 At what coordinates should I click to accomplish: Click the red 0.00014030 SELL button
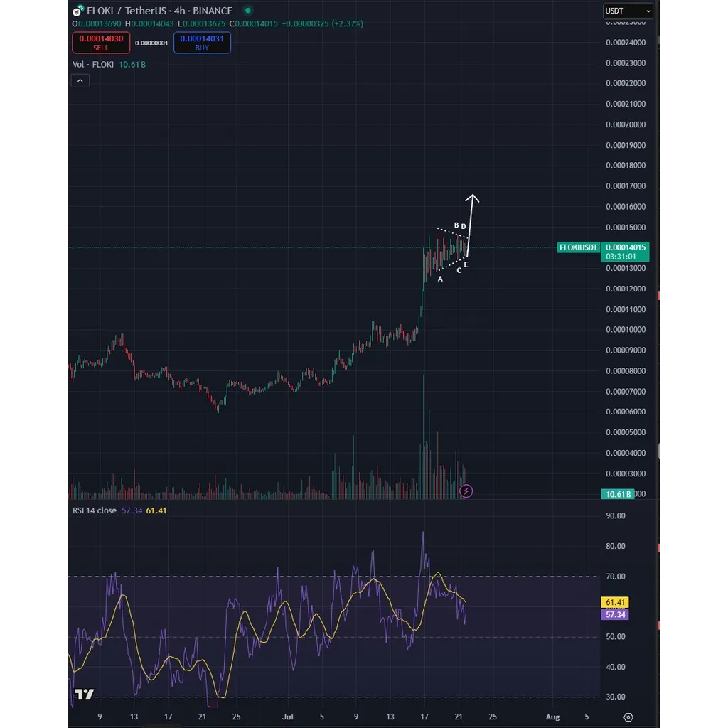click(101, 43)
